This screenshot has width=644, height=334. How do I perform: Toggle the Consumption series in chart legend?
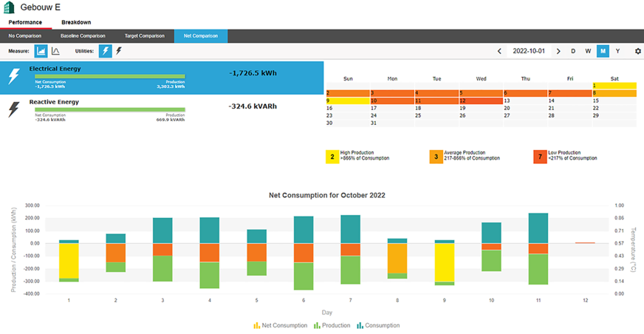(x=377, y=325)
